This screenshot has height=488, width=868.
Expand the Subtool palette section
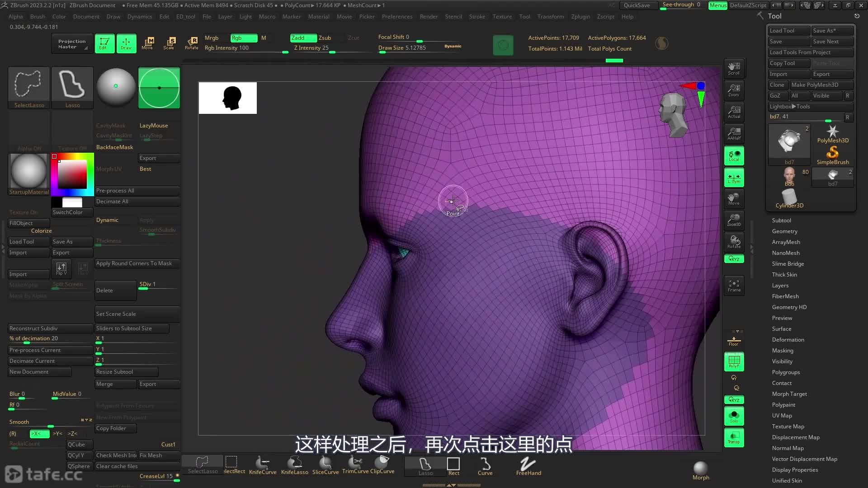tap(781, 221)
